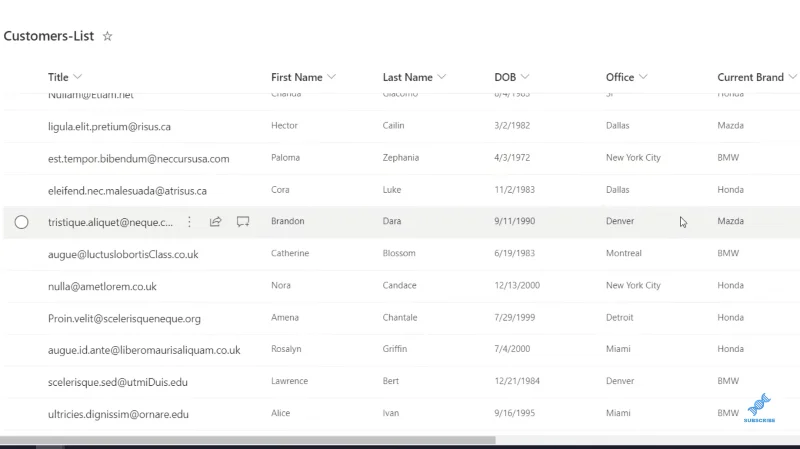This screenshot has width=800, height=449.
Task: Open item augue@luctuslobortisClass.co.uk
Action: pyautogui.click(x=123, y=254)
